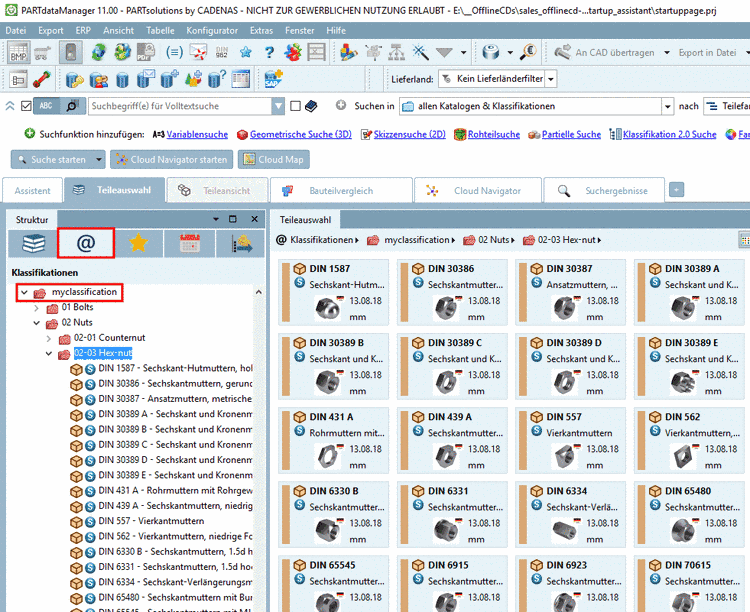Click the (=) parentheses equals icon
This screenshot has width=750, height=612.
[x=174, y=52]
